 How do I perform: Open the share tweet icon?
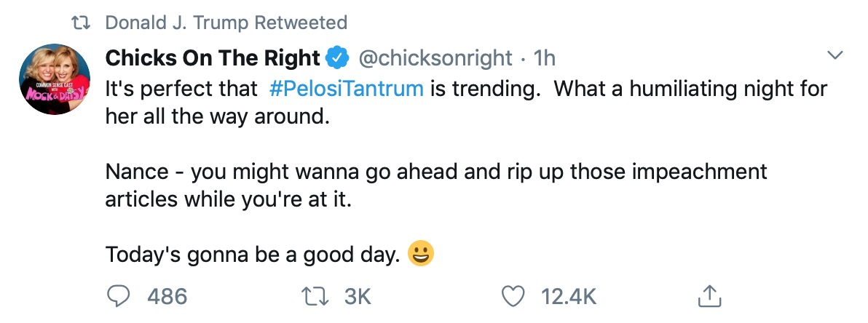(x=709, y=295)
